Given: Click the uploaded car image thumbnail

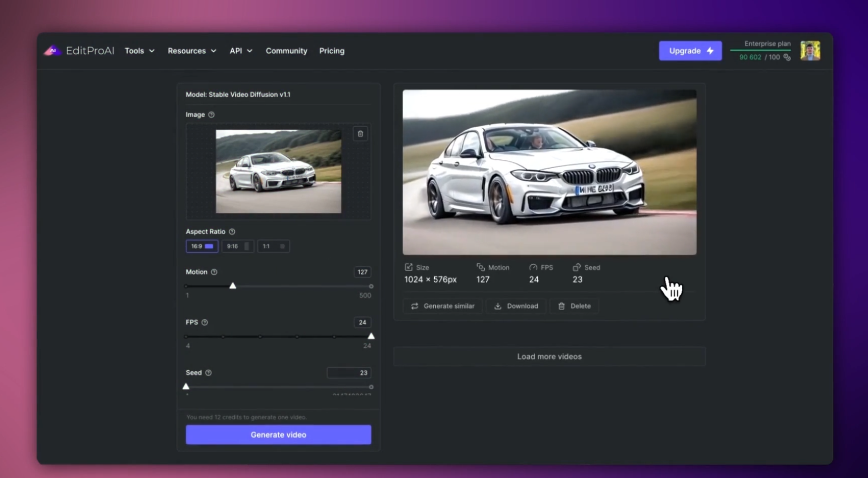Looking at the screenshot, I should pyautogui.click(x=278, y=171).
